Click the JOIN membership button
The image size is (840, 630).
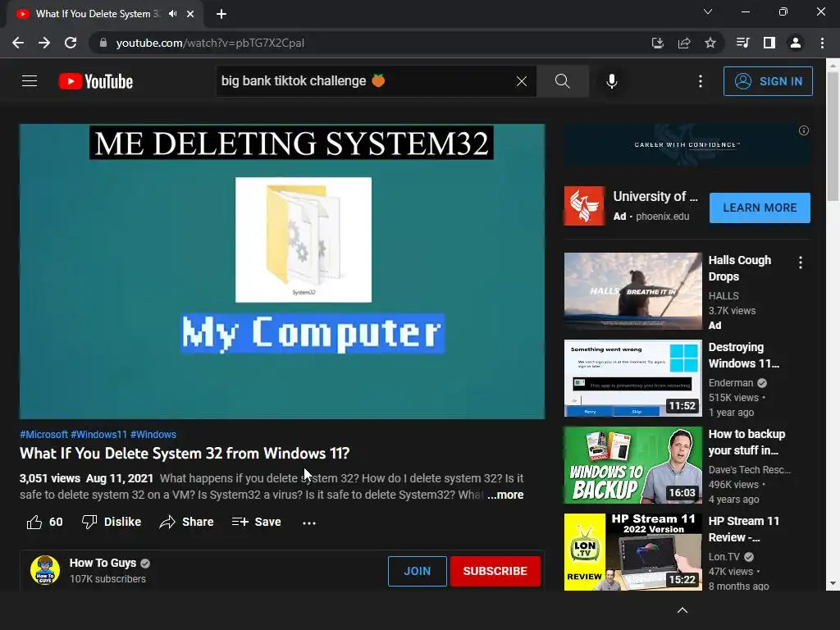418,571
